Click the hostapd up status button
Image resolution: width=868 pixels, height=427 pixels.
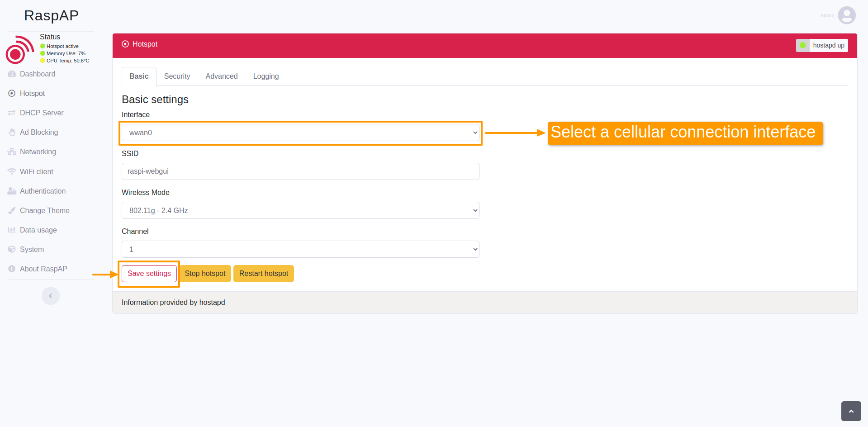822,45
